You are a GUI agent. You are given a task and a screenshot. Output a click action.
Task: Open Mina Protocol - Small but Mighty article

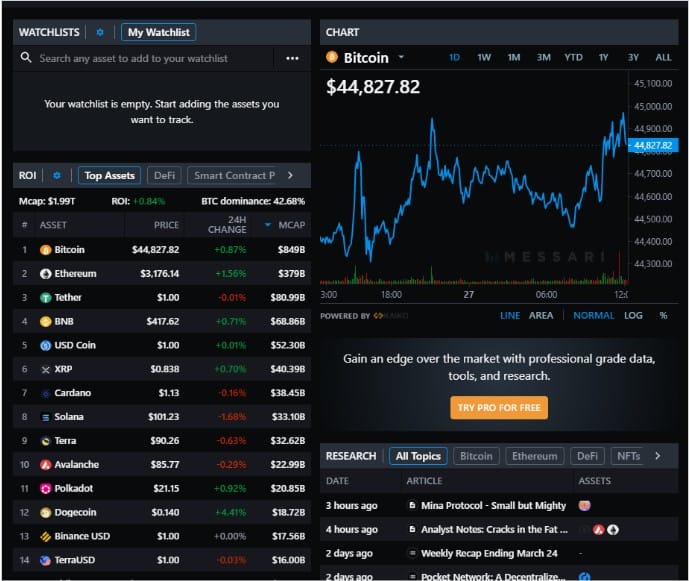(x=493, y=505)
